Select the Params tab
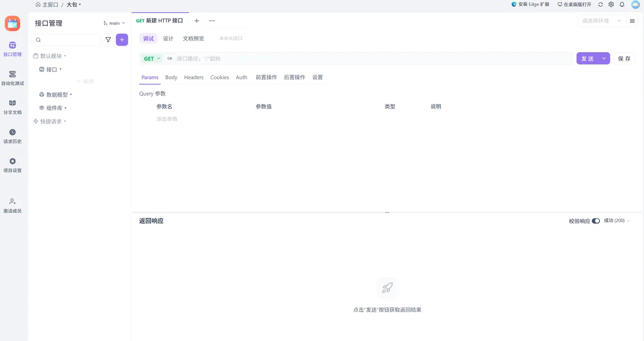 pos(150,77)
